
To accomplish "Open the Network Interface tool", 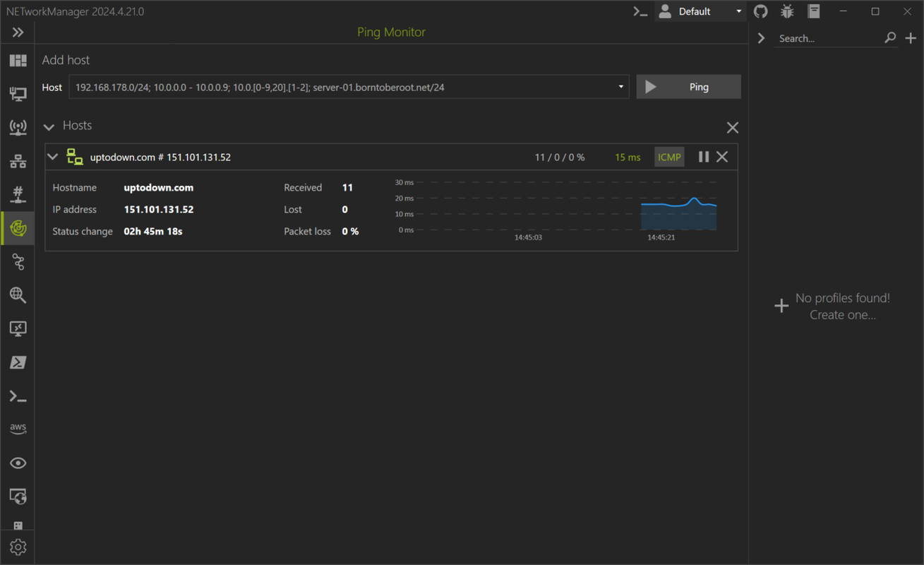I will tap(18, 94).
